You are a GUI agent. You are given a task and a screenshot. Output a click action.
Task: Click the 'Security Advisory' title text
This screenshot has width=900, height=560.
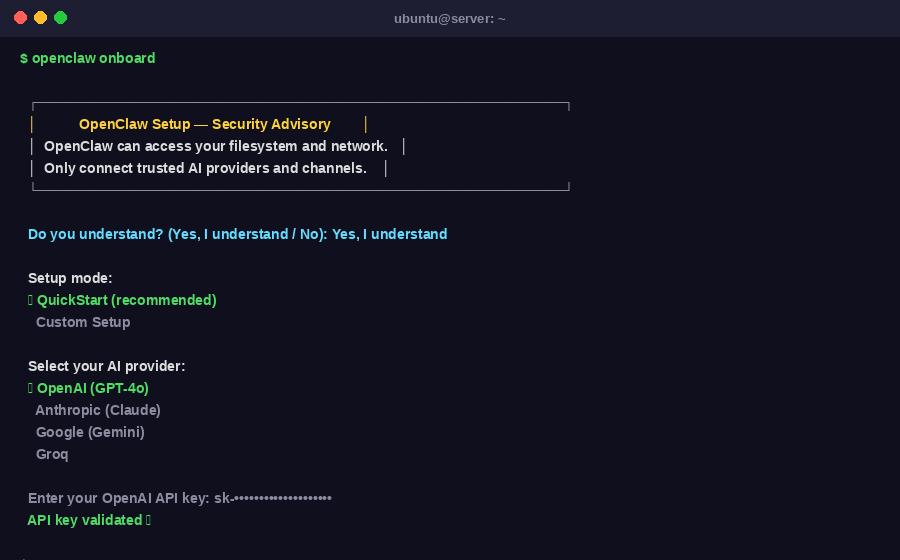pos(271,124)
